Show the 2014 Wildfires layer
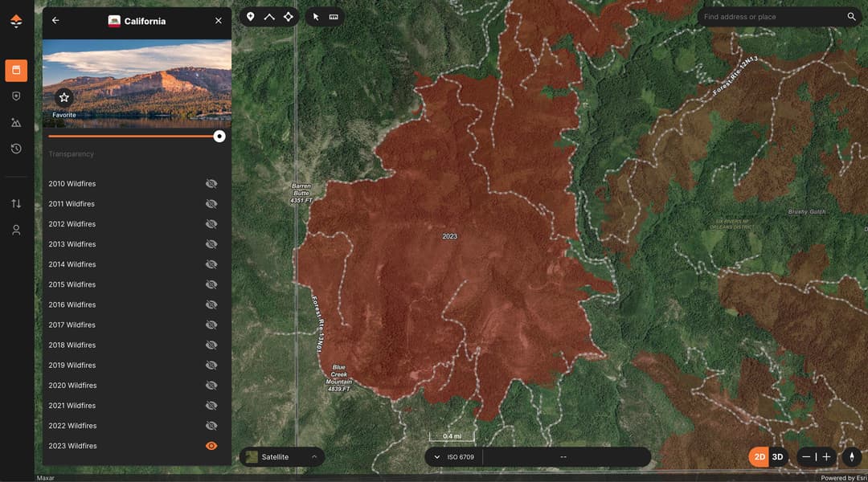Screen dimensions: 868x482 pyautogui.click(x=211, y=264)
